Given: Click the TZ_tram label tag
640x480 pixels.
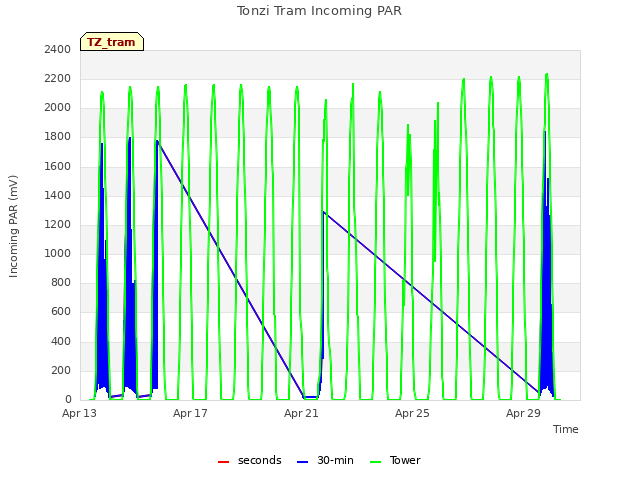Looking at the screenshot, I should pos(112,42).
